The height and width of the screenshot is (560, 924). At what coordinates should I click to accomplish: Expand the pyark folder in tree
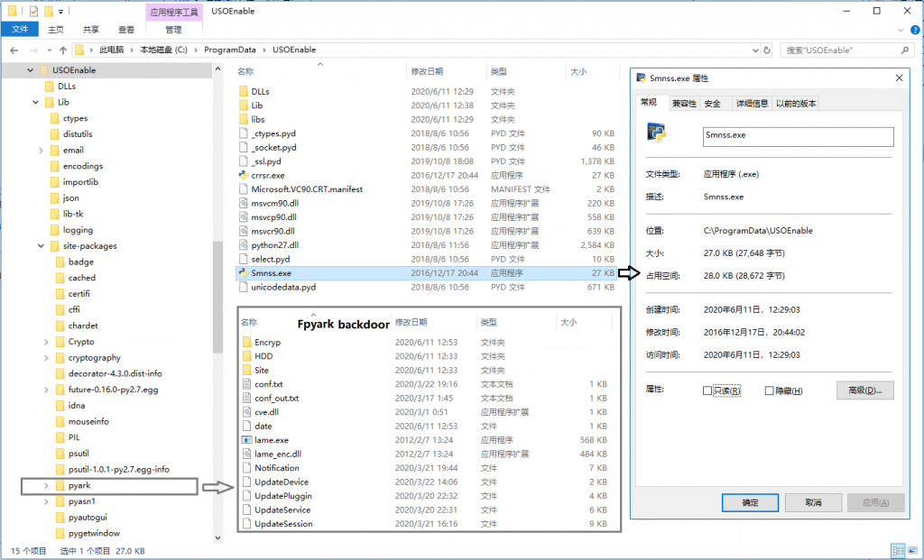tap(47, 486)
